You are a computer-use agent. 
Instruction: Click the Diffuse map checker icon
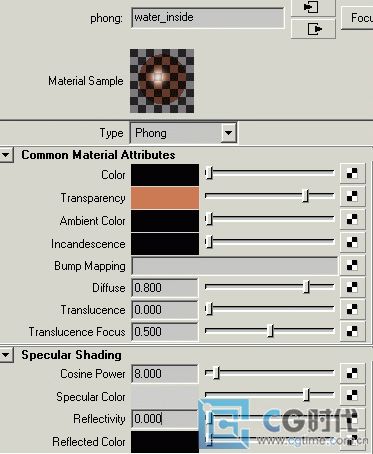pyautogui.click(x=352, y=287)
